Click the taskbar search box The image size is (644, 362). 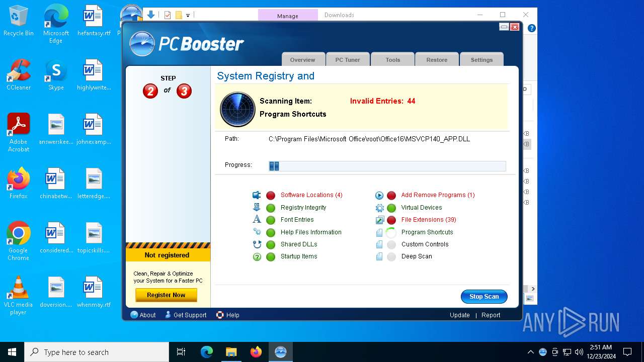coord(97,352)
